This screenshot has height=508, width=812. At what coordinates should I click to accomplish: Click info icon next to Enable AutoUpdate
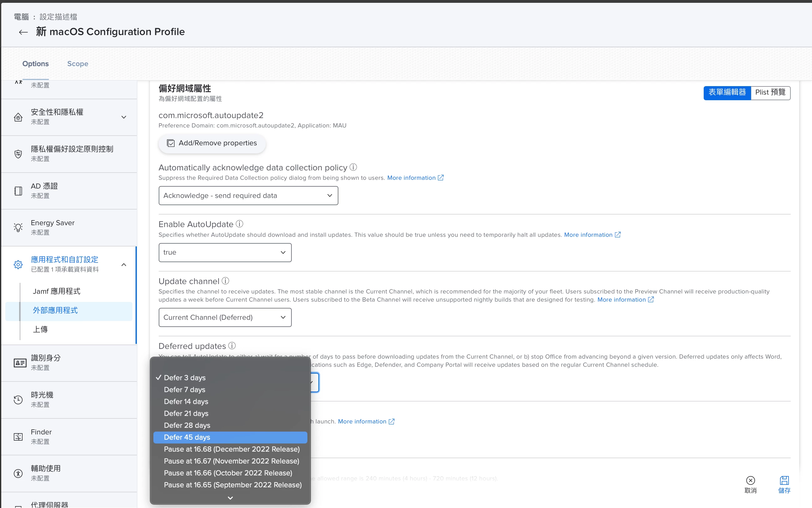pyautogui.click(x=239, y=224)
